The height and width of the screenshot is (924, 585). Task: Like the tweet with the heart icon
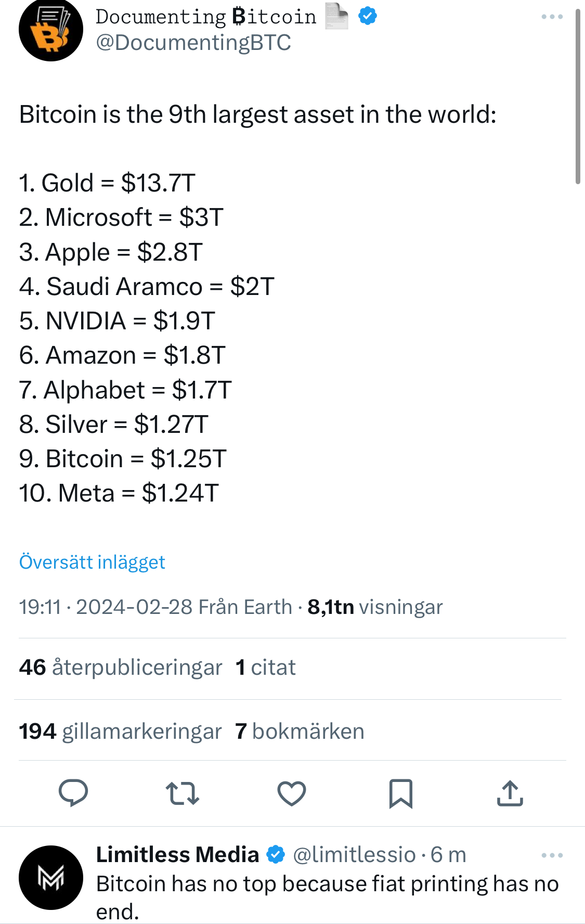coord(292,793)
